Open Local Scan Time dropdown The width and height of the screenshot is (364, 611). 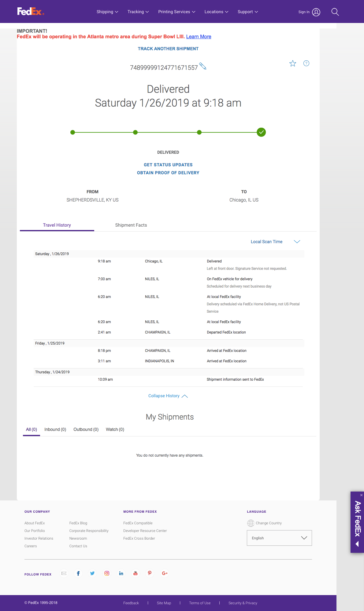275,242
